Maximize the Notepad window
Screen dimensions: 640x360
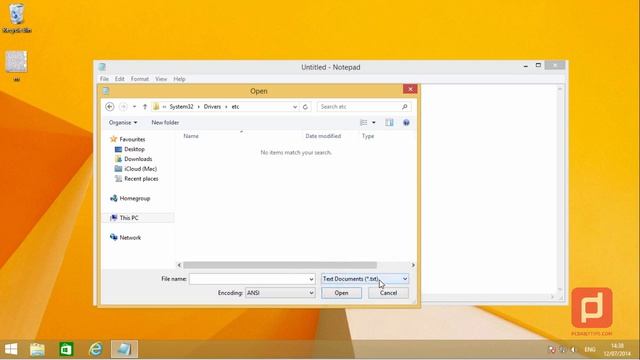[x=538, y=65]
